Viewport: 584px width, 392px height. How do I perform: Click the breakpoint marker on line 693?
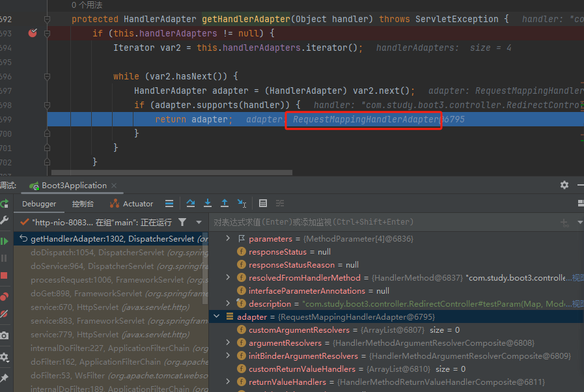click(33, 33)
